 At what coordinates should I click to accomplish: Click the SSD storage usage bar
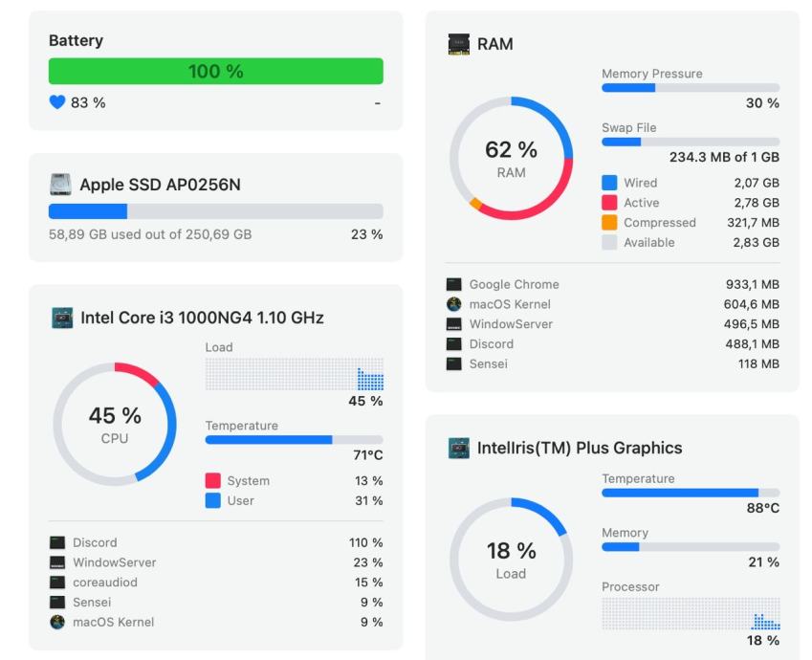tap(216, 211)
